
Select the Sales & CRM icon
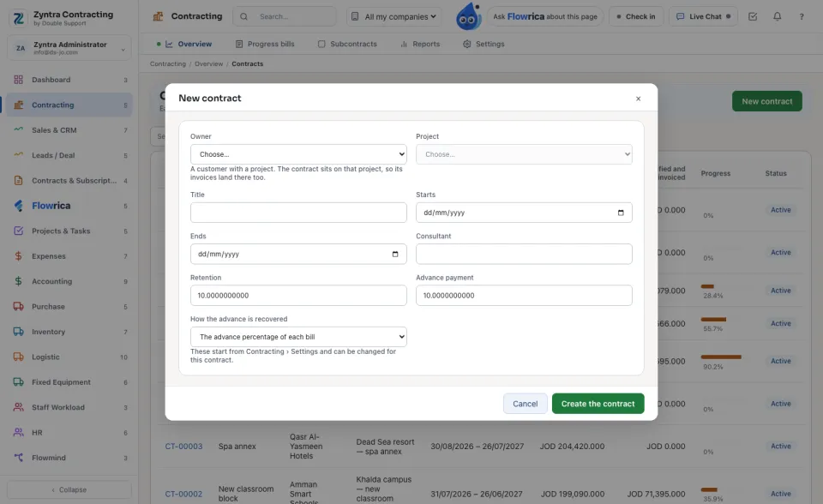click(18, 130)
